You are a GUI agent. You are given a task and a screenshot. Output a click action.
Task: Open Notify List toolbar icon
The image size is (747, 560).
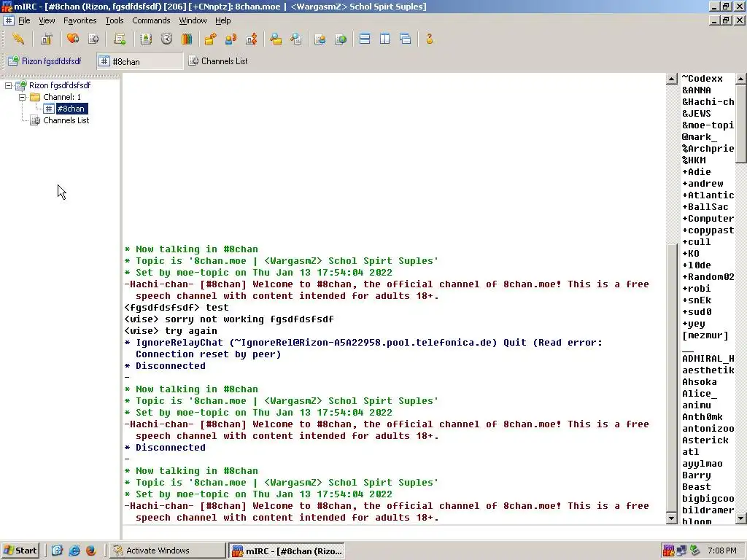pyautogui.click(x=320, y=39)
